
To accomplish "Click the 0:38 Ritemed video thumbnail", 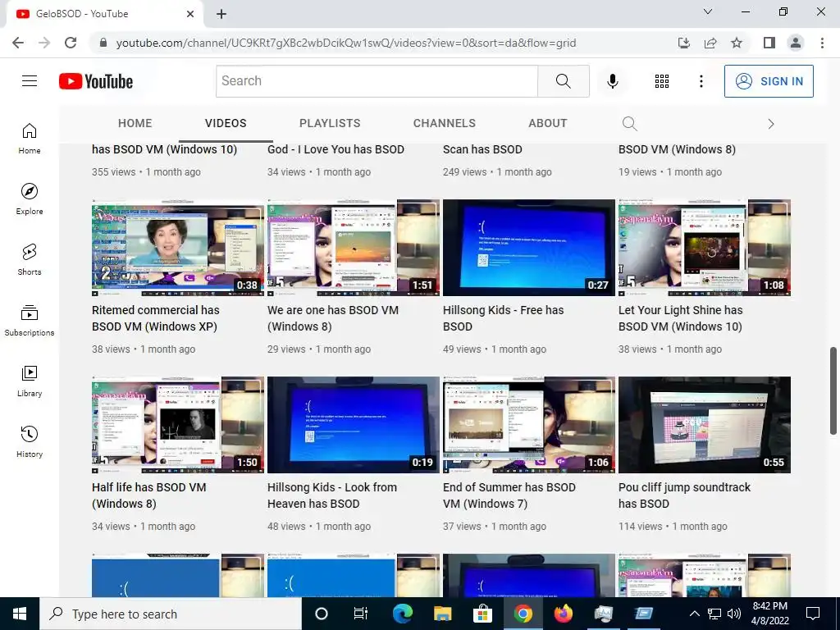I will tap(178, 248).
